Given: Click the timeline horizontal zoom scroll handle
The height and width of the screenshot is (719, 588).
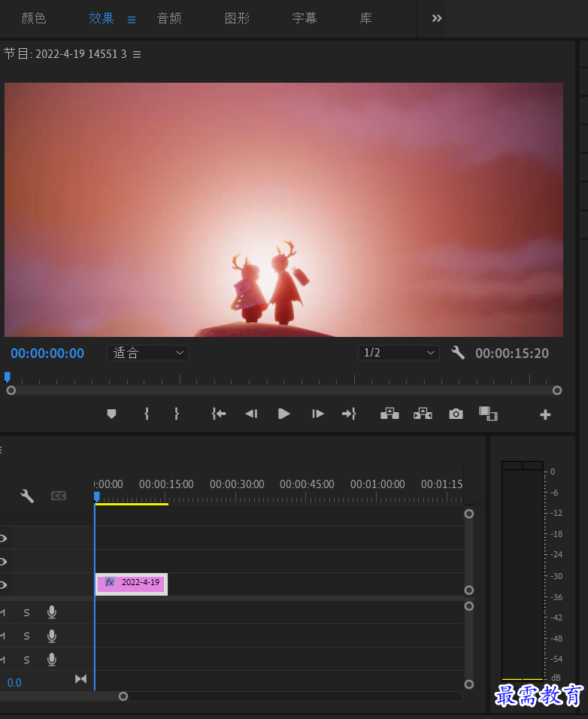Looking at the screenshot, I should (123, 696).
